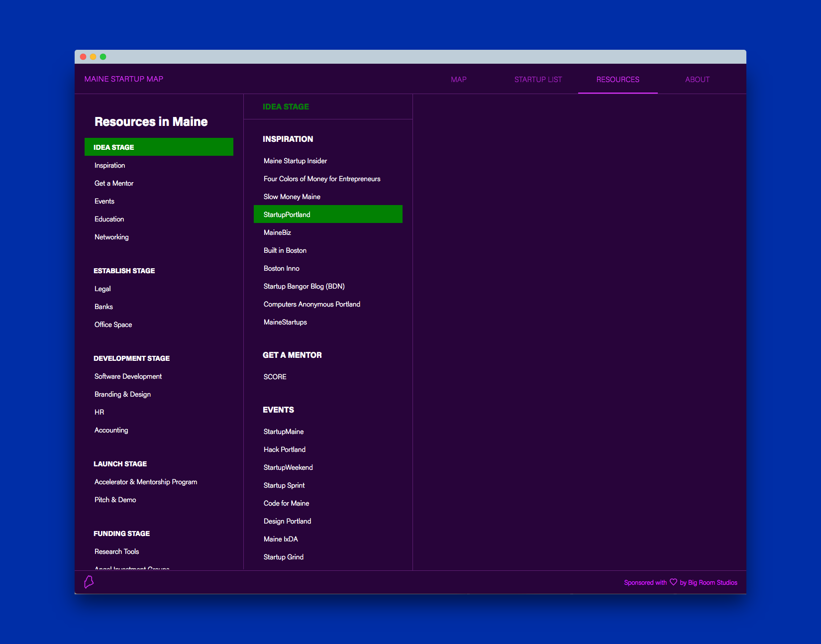Open the STARTUP LIST tab

point(538,80)
